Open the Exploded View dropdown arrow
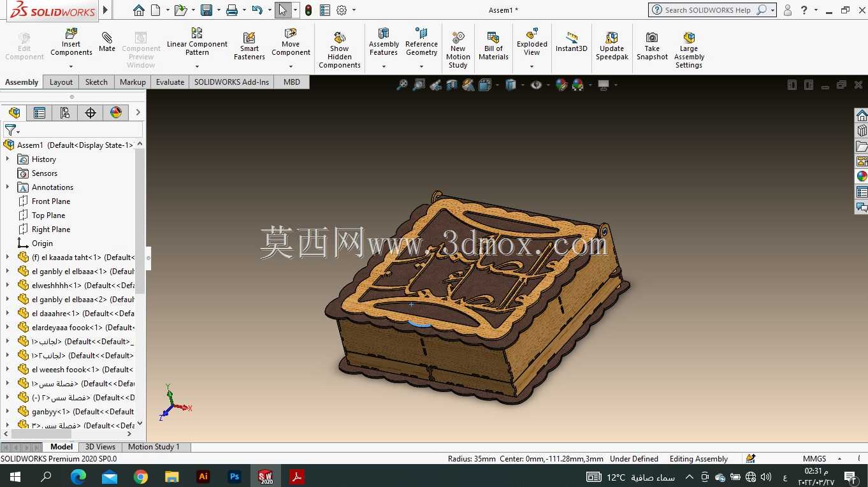Screen dimensions: 868x487 click(x=532, y=66)
